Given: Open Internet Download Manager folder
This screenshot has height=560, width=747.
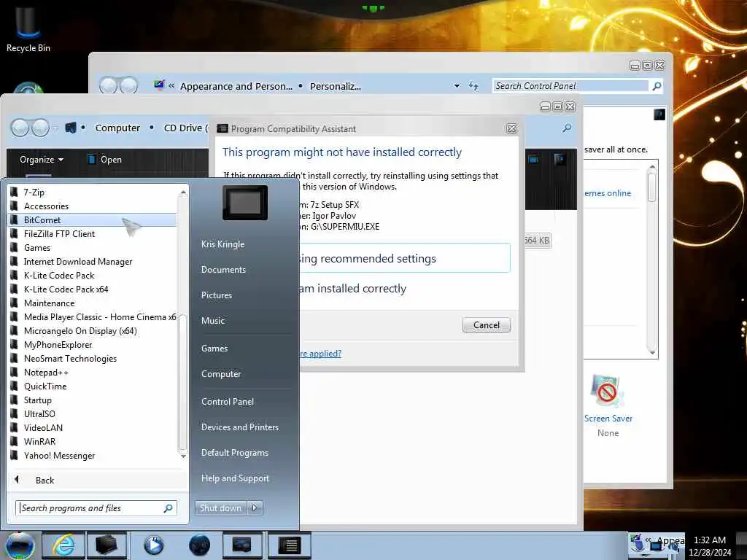Looking at the screenshot, I should [x=93, y=262].
